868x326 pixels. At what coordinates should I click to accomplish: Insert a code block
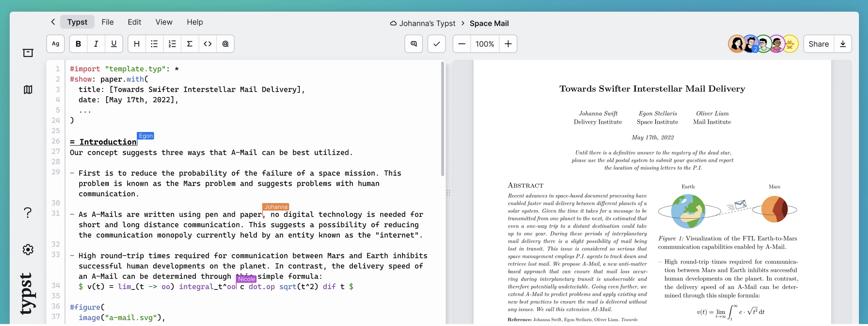(207, 44)
